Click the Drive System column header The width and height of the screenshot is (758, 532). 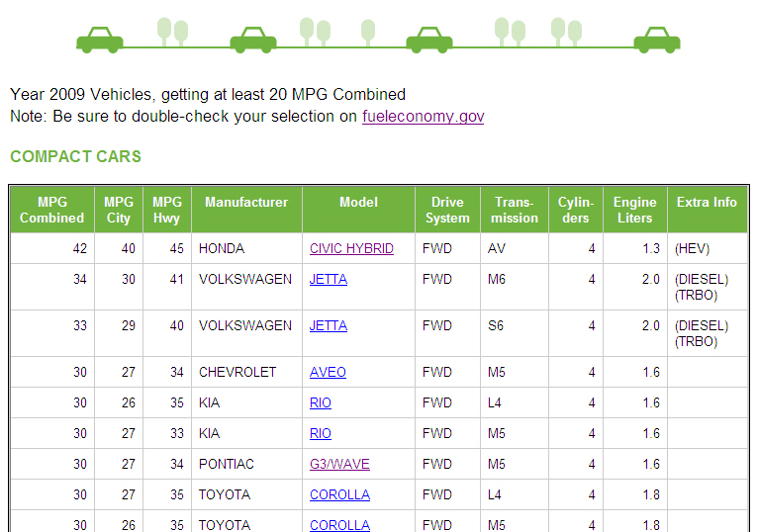click(x=447, y=210)
